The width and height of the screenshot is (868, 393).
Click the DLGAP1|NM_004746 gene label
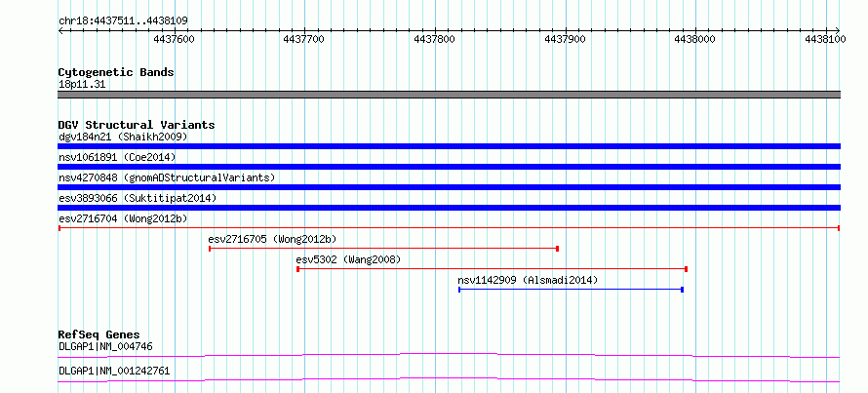point(105,346)
